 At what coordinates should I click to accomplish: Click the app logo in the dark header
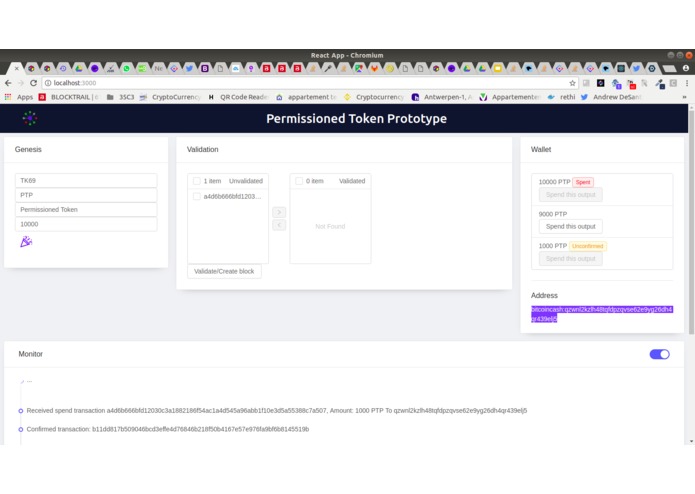pos(30,118)
